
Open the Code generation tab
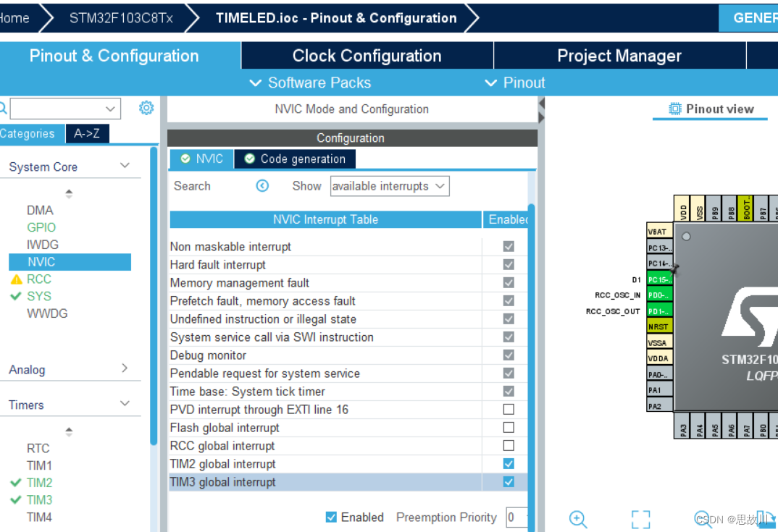296,159
